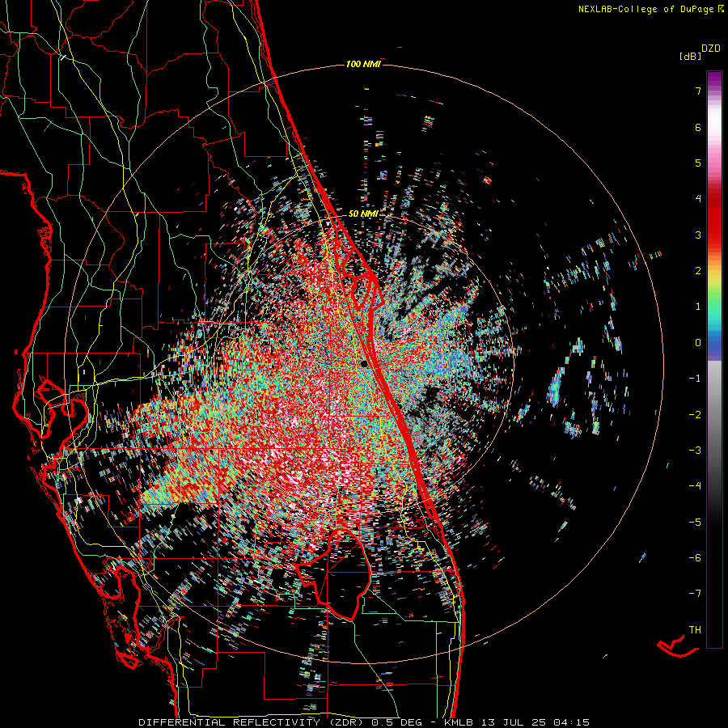This screenshot has width=728, height=728.
Task: Click the 50 NMI range ring label
Action: 363,214
